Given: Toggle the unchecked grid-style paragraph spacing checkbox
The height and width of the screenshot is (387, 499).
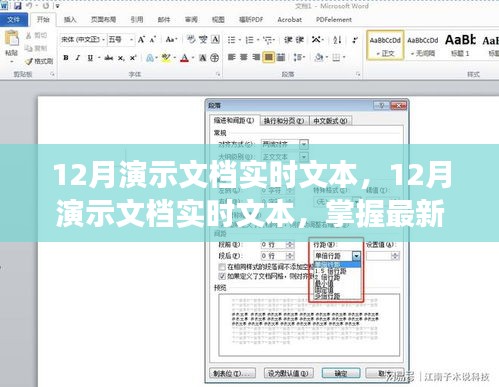Looking at the screenshot, I should click(x=222, y=267).
